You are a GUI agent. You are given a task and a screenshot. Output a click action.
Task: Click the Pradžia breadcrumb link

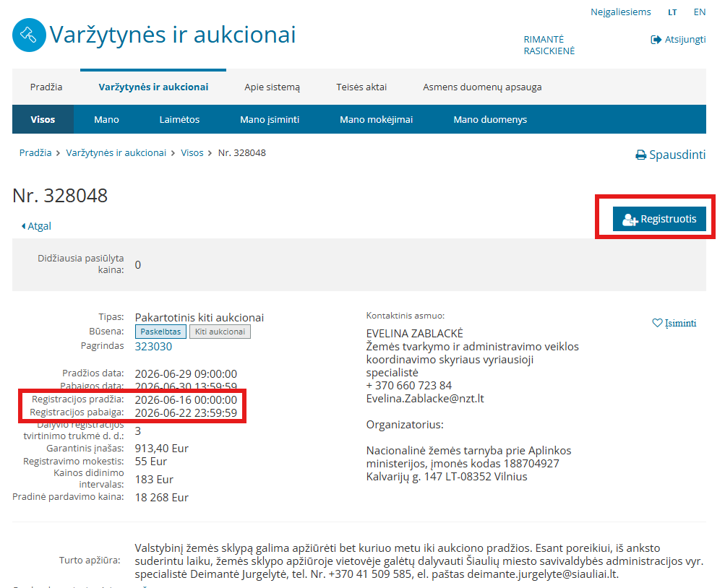[35, 153]
